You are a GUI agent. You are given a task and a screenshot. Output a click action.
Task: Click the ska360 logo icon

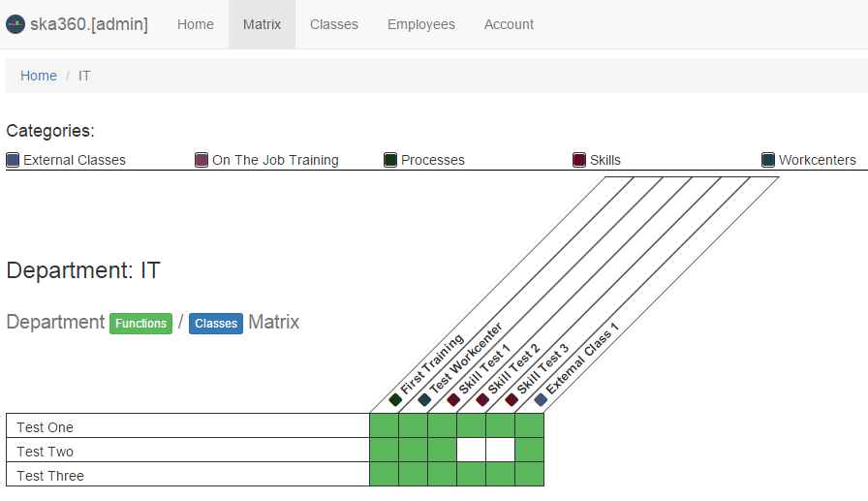click(15, 24)
